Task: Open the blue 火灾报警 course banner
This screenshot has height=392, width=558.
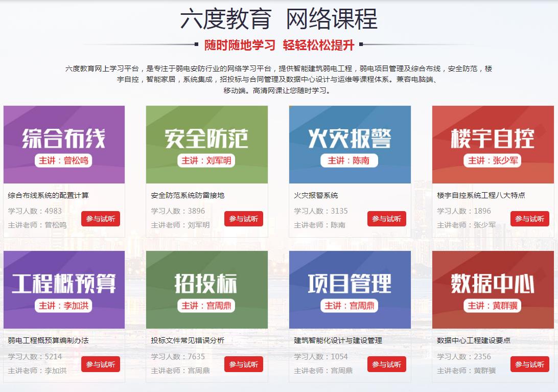Action: 350,145
